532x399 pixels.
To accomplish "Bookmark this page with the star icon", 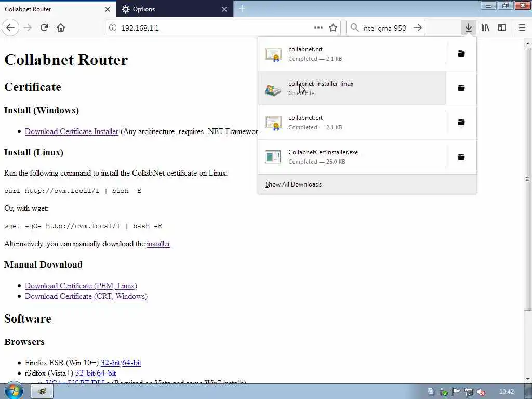I will 333,28.
